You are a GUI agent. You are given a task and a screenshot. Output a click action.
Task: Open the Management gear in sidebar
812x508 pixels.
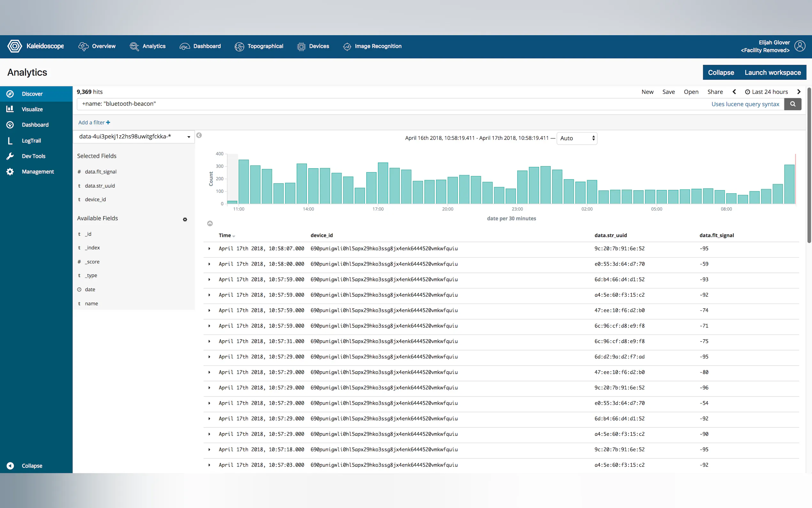(x=10, y=172)
